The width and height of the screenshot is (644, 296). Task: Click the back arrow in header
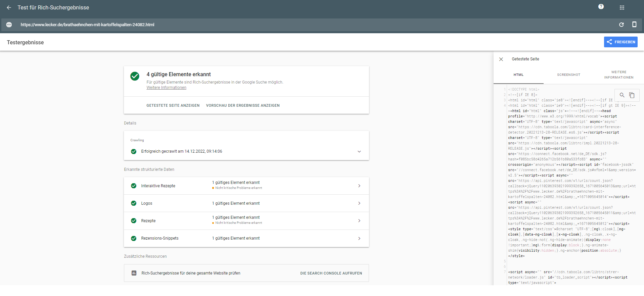point(9,7)
